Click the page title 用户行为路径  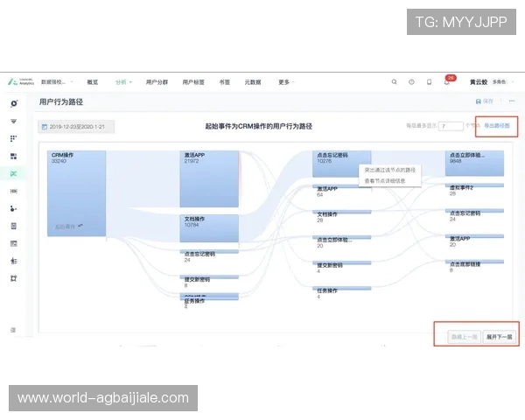(x=61, y=101)
